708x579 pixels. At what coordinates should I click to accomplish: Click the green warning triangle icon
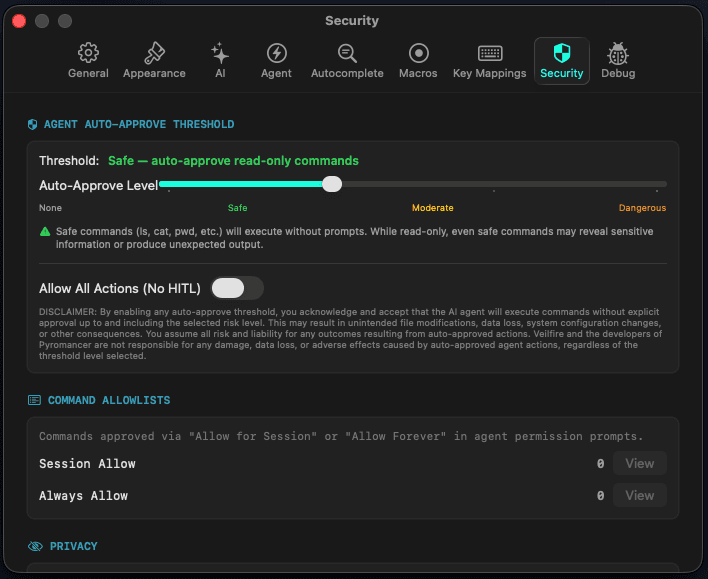[x=45, y=232]
